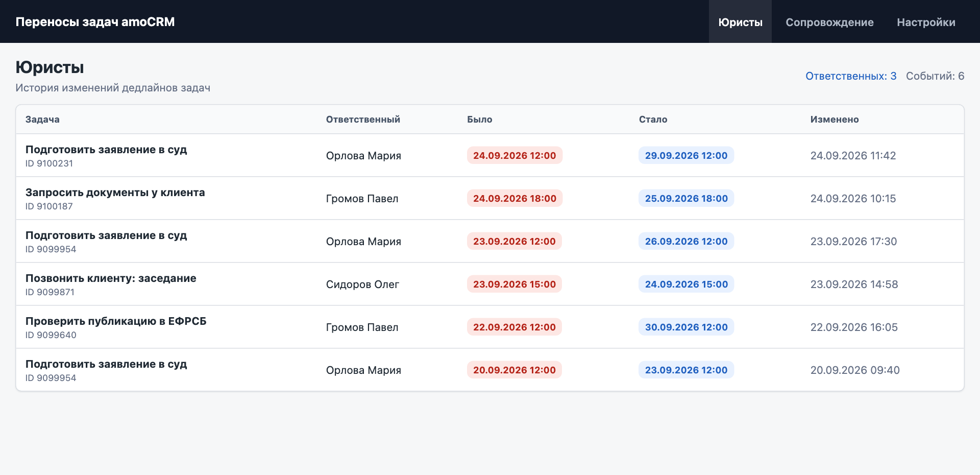Select the task Проверить публикацию в ЕФРСБ
Image resolution: width=980 pixels, height=475 pixels.
click(116, 321)
